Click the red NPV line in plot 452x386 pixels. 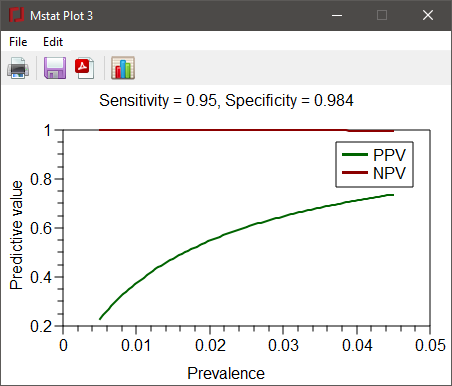[x=247, y=130]
